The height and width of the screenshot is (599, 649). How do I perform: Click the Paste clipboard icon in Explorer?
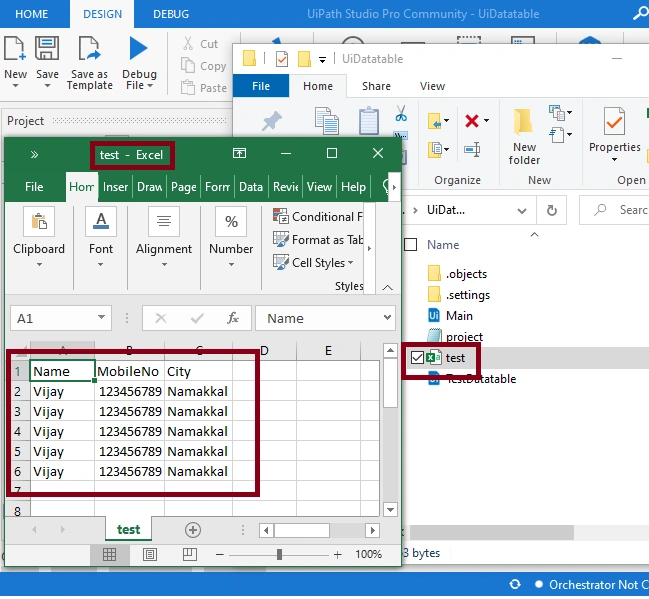368,121
